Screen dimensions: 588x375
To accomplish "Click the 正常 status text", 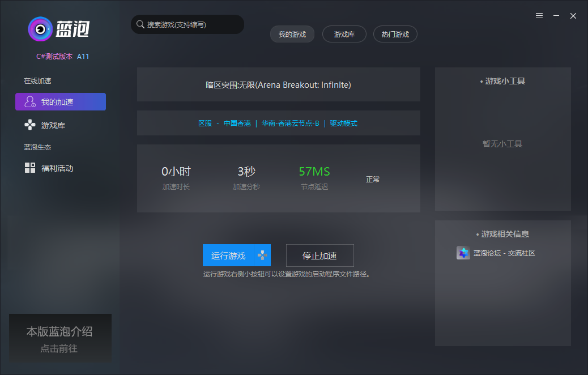I will click(373, 179).
